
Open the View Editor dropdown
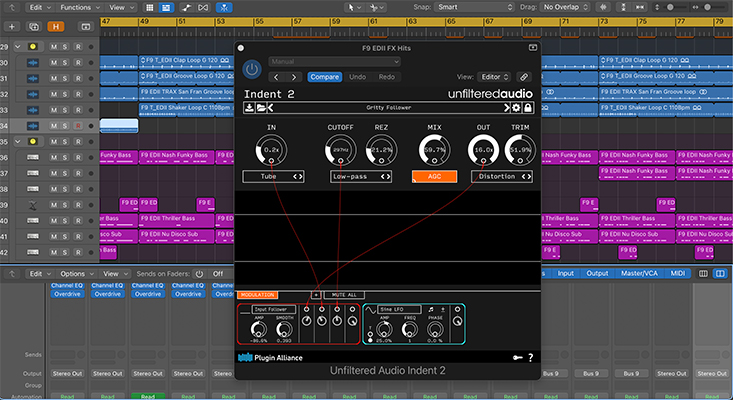point(494,77)
